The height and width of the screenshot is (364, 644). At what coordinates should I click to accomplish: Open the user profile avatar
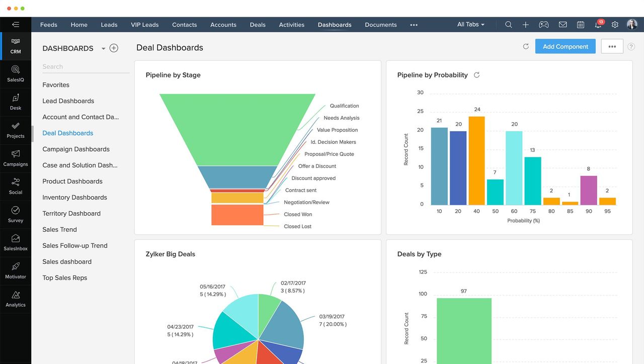click(x=632, y=25)
